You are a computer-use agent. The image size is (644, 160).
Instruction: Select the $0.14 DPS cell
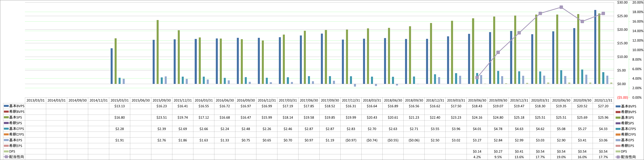tap(477, 152)
